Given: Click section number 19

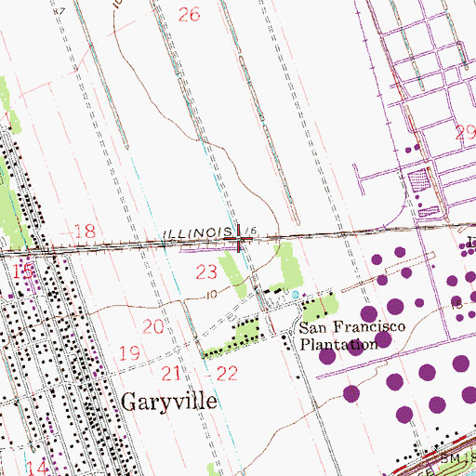Looking at the screenshot, I should [x=129, y=353].
